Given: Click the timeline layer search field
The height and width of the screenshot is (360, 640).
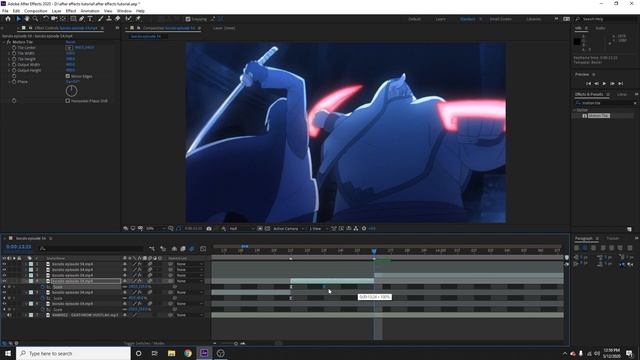Looking at the screenshot, I should 91,249.
